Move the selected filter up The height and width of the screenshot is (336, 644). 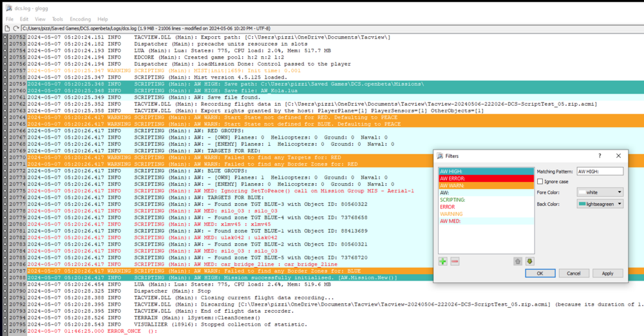(518, 262)
